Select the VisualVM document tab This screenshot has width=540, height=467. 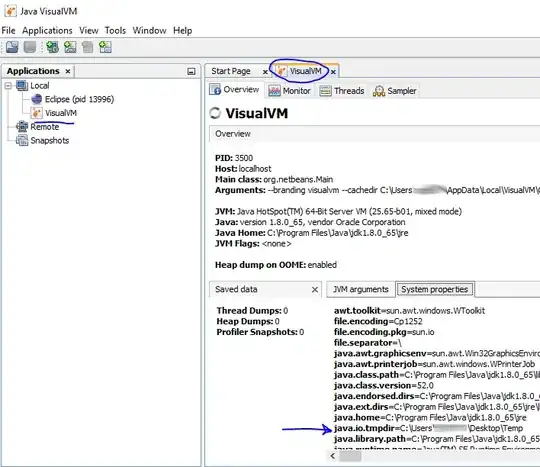click(305, 71)
